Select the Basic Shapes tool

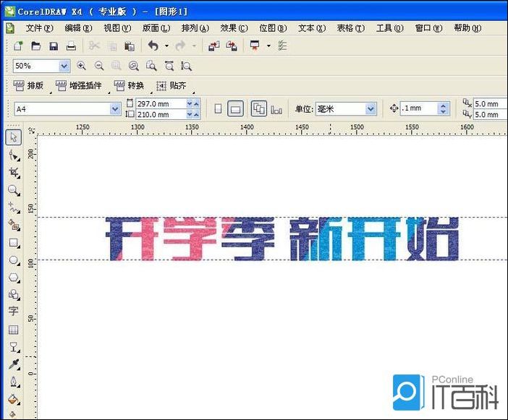13,294
